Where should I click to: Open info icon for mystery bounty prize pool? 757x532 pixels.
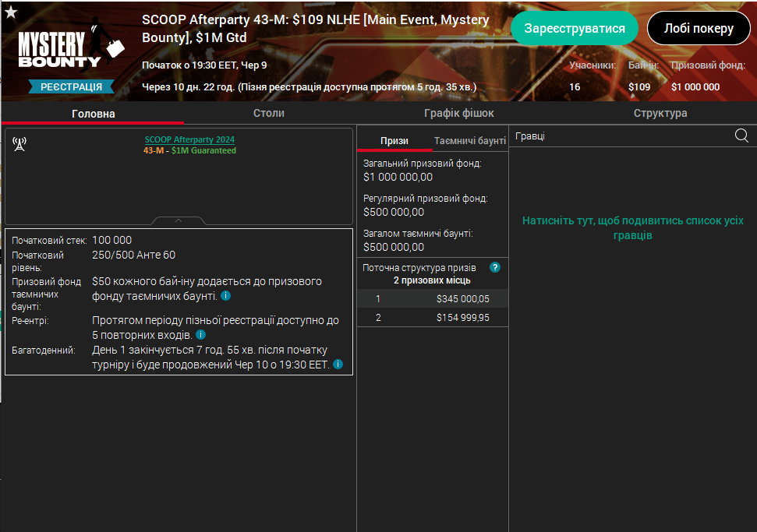(x=225, y=296)
